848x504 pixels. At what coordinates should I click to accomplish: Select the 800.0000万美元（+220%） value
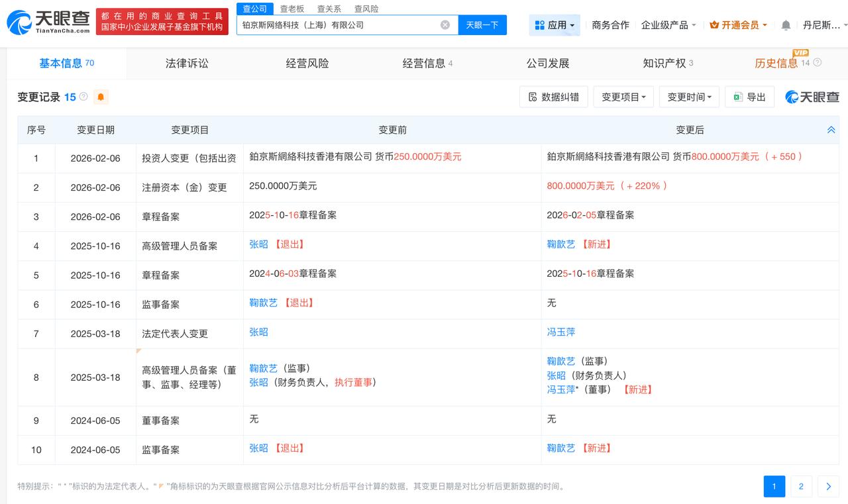(x=608, y=186)
